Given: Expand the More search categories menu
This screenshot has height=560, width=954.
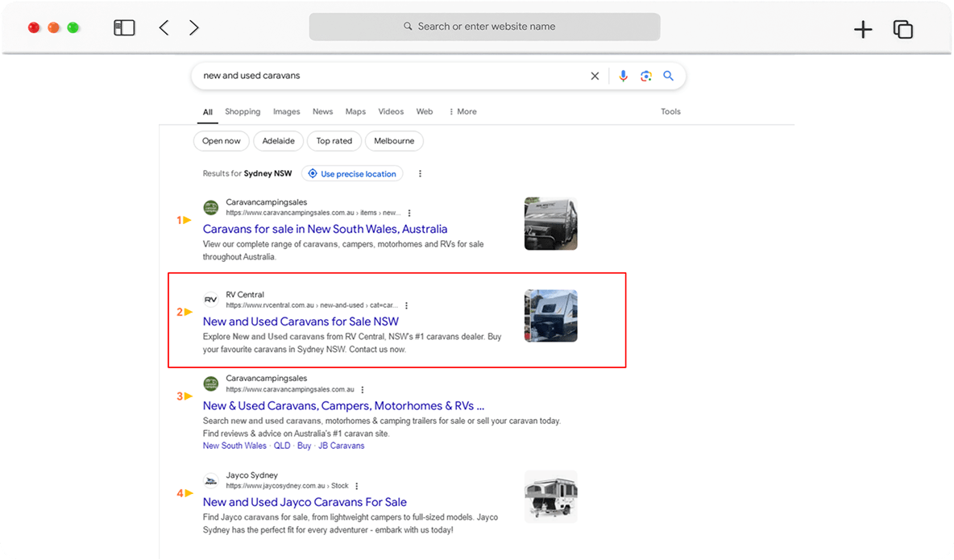Looking at the screenshot, I should [x=462, y=111].
